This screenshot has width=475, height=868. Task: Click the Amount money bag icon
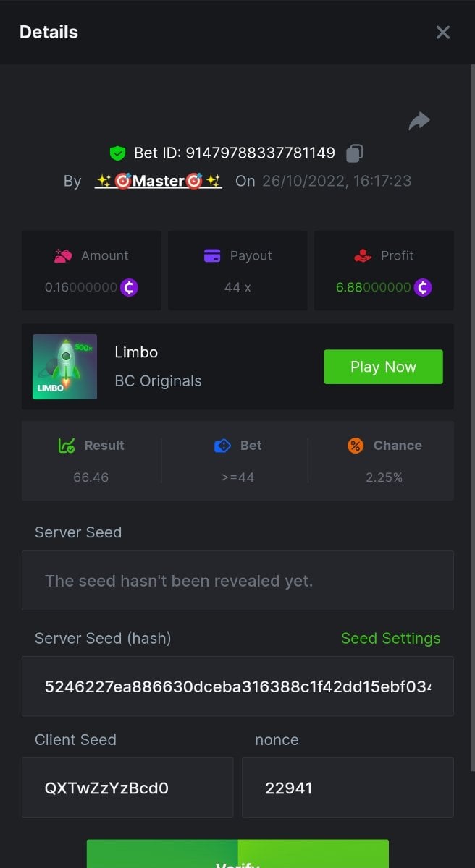pos(64,255)
